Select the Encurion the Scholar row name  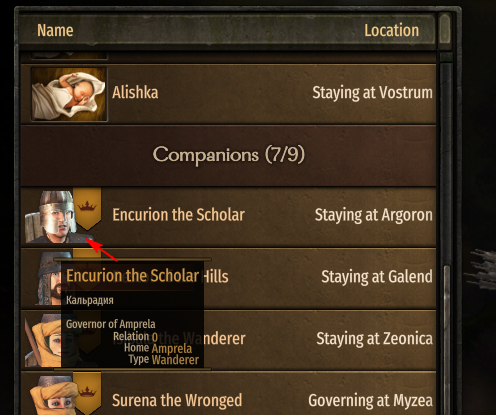178,215
